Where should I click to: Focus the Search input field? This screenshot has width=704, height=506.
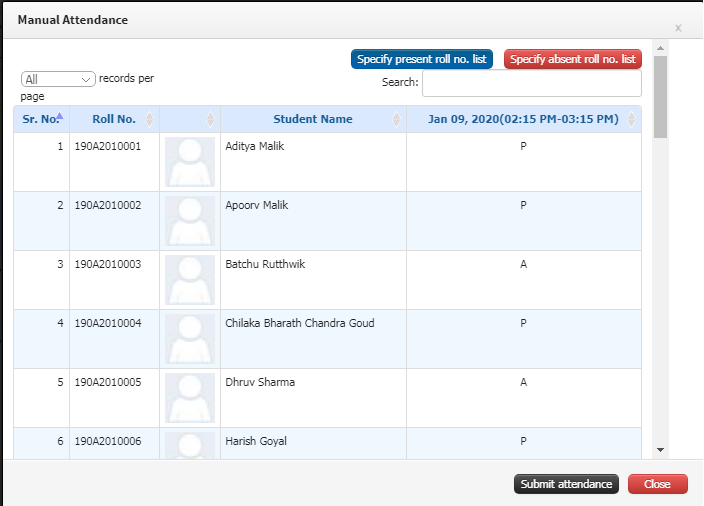[x=532, y=83]
